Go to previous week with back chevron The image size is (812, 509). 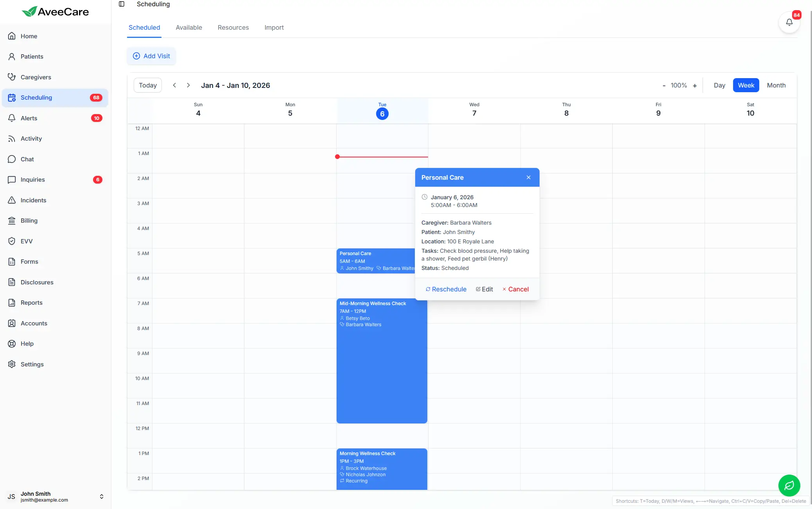point(174,85)
